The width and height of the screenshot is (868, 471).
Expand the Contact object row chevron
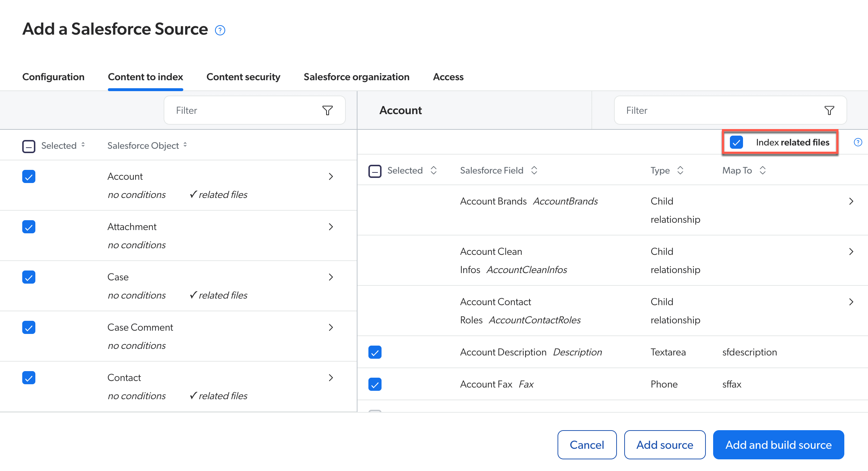coord(331,378)
